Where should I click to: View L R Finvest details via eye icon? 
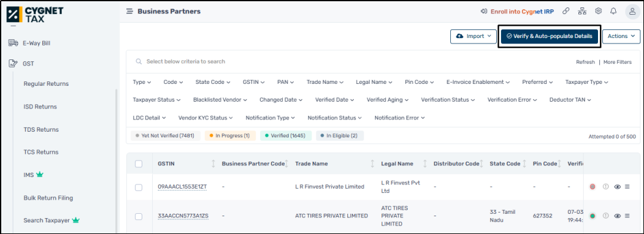click(617, 187)
